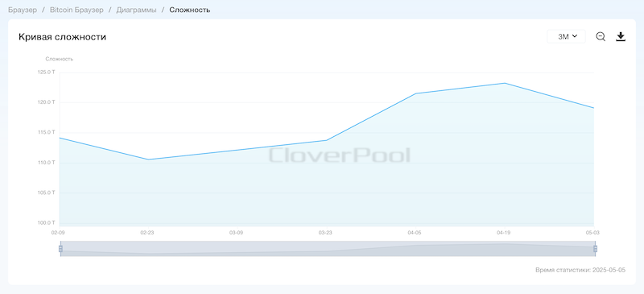Navigate to Диаграммы breadcrumb
Viewport: 644px width, 294px height.
pos(136,10)
